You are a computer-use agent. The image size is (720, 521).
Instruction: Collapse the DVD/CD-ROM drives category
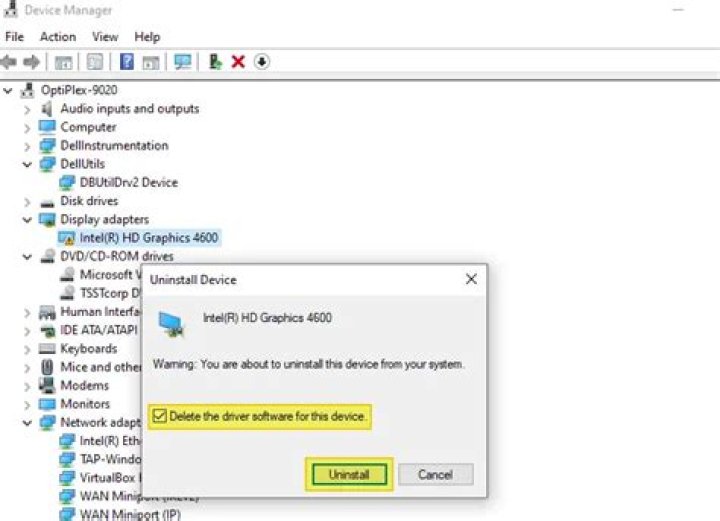[27, 257]
